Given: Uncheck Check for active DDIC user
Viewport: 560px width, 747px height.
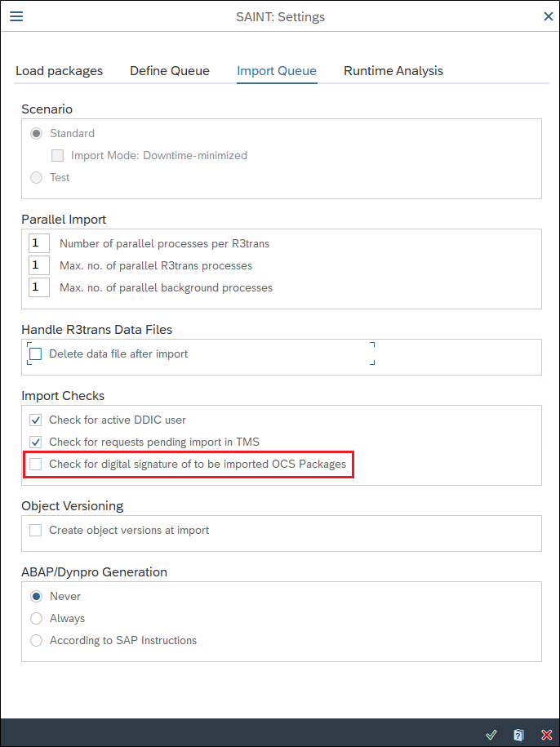Looking at the screenshot, I should pyautogui.click(x=36, y=420).
